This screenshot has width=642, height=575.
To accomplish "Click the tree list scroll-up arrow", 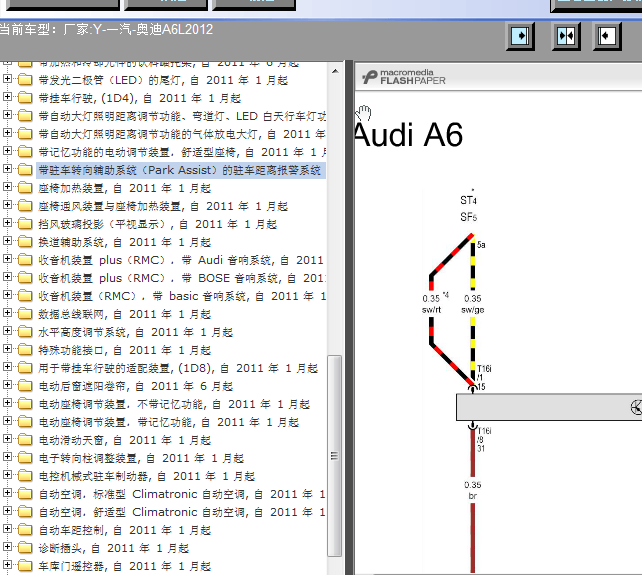I will click(335, 71).
